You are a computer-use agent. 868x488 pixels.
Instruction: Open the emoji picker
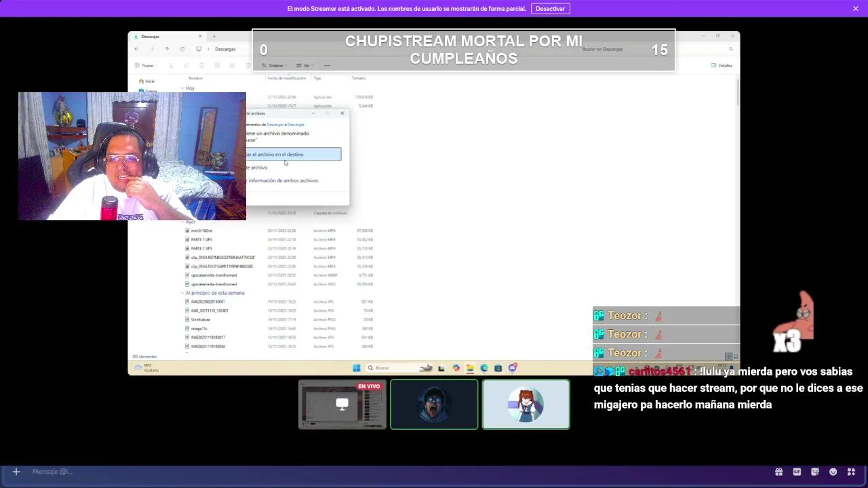[x=833, y=472]
